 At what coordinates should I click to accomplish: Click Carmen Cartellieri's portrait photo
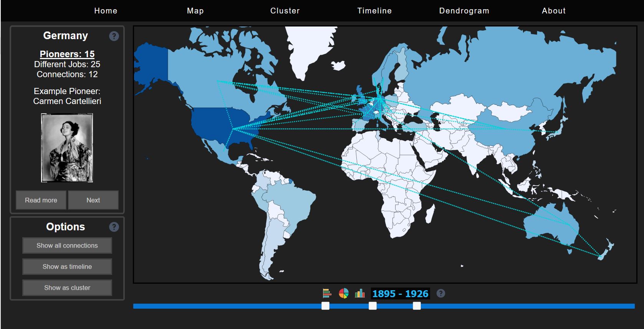[x=67, y=148]
